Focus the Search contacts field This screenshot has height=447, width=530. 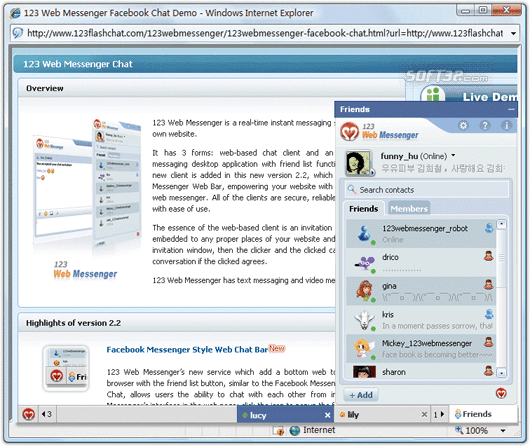coord(427,190)
